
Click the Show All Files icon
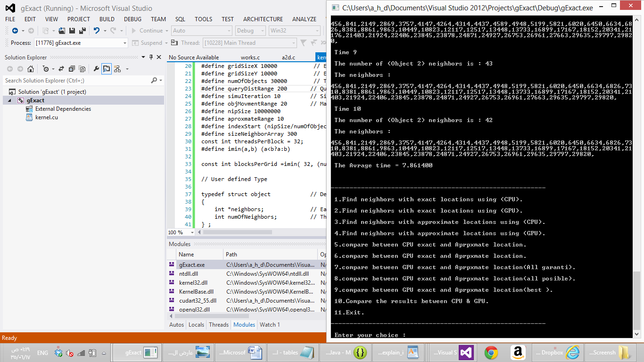[x=83, y=69]
